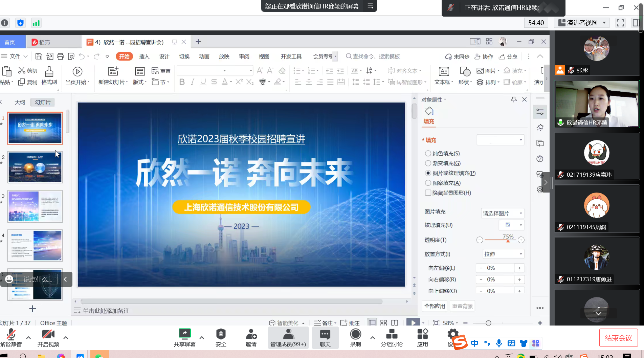Align text center in ribbon

click(309, 82)
